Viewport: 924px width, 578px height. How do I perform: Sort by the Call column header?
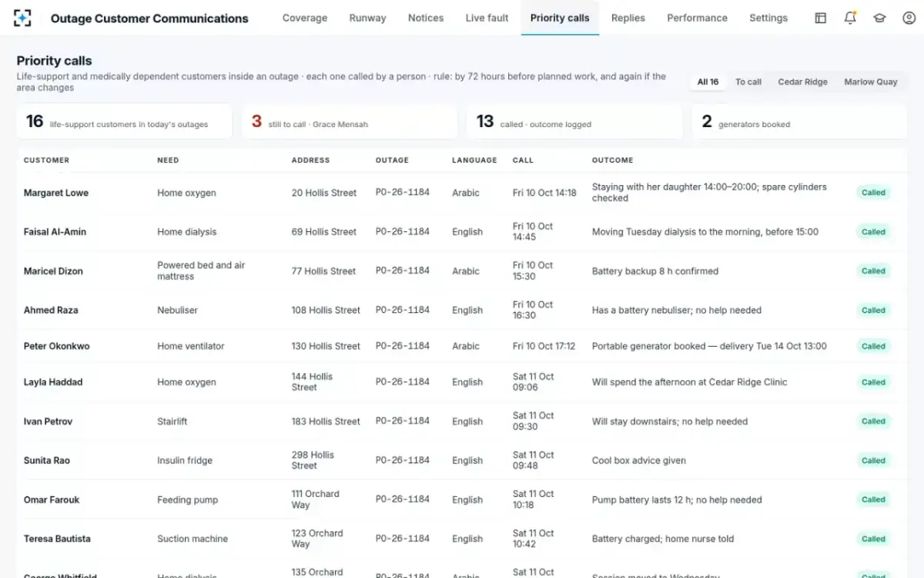tap(523, 160)
